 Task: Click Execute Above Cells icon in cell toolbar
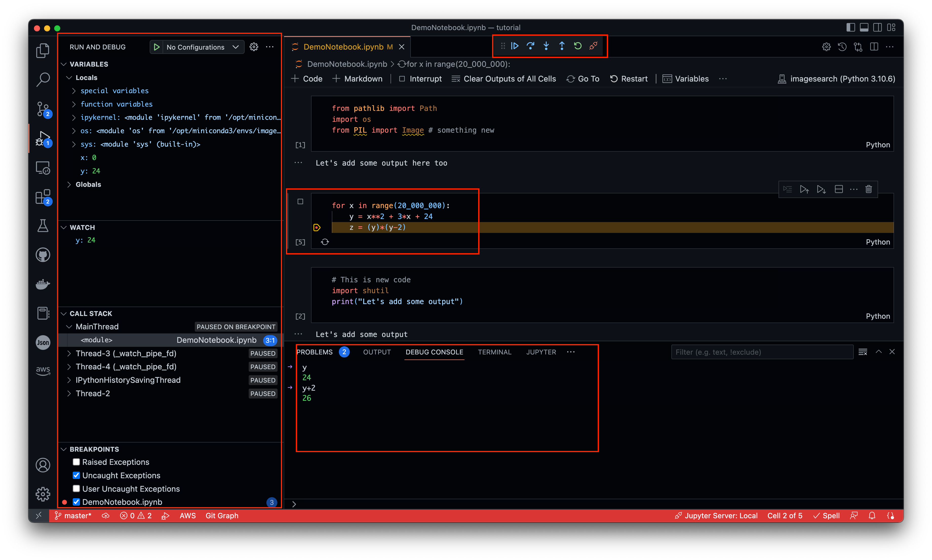tap(804, 189)
